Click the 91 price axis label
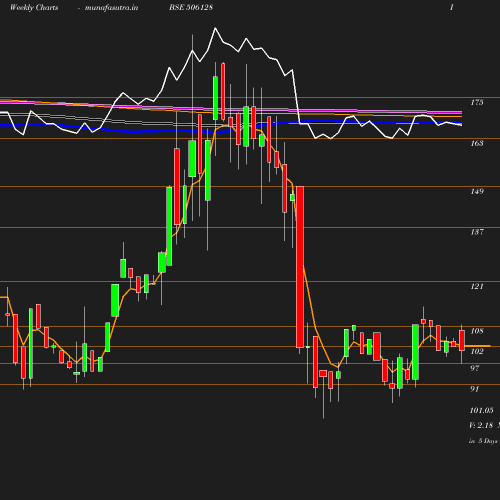Viewport: 500px width, 500px height. point(475,389)
